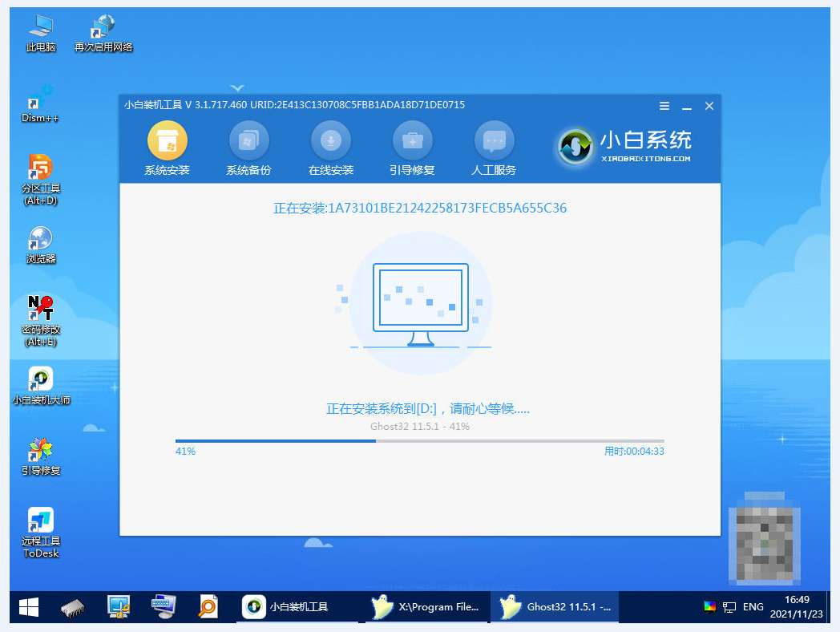Viewport: 840px width, 632px height.
Task: Open the 人工服务 chat icon
Action: [494, 142]
